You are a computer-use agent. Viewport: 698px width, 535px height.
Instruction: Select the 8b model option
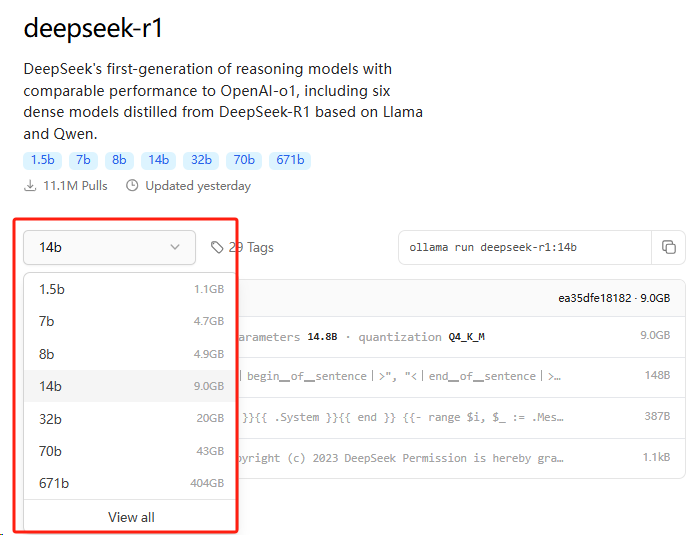click(130, 354)
